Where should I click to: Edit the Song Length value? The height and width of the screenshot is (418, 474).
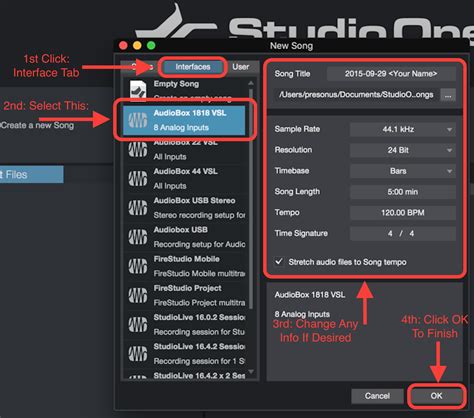(403, 192)
